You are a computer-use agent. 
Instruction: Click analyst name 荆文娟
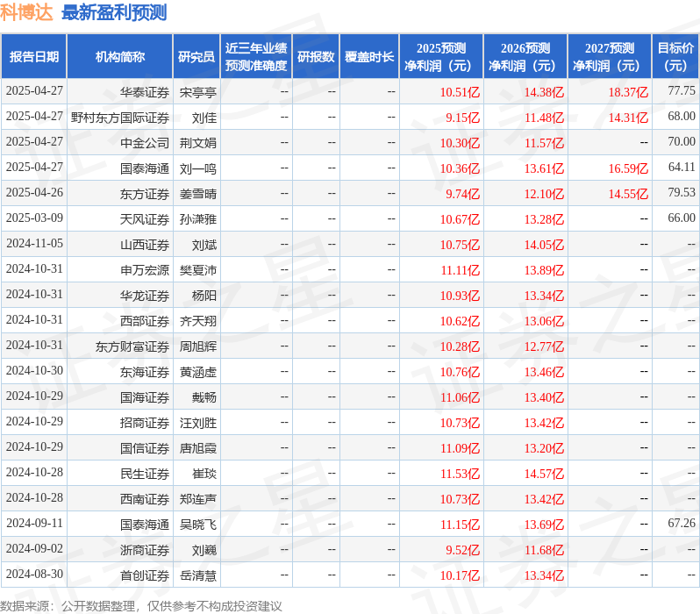pyautogui.click(x=197, y=143)
